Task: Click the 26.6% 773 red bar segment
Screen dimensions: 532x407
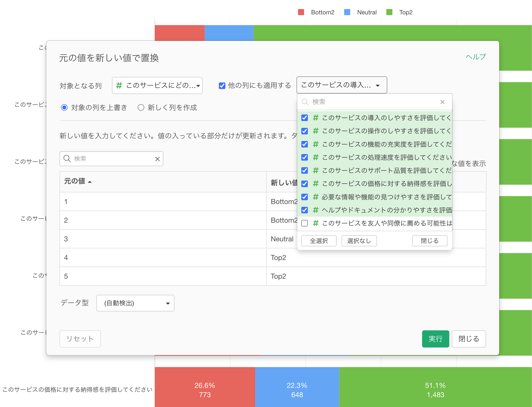Action: point(205,387)
